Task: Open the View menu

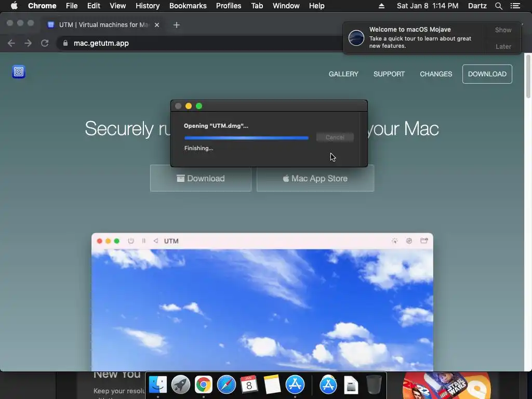Action: pyautogui.click(x=118, y=6)
